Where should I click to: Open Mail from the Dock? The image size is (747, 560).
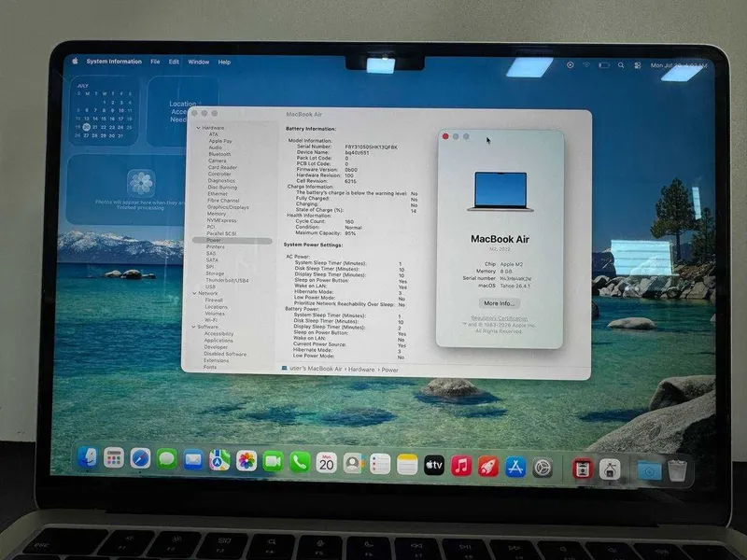point(193,460)
